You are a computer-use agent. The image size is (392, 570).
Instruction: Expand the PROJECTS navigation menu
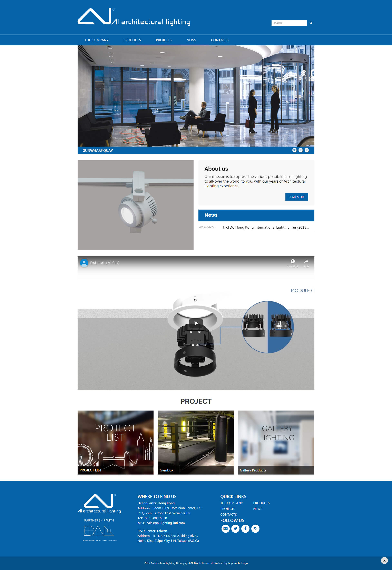(164, 40)
